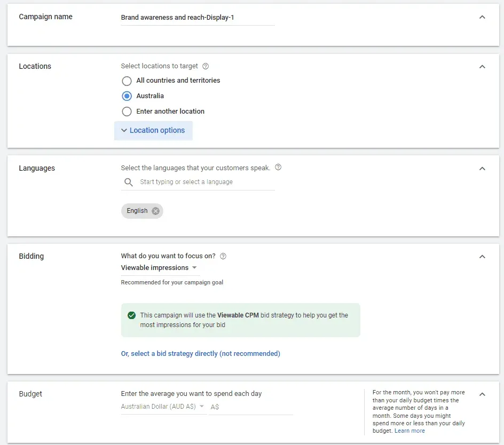Select the Australia radio button

[x=127, y=96]
